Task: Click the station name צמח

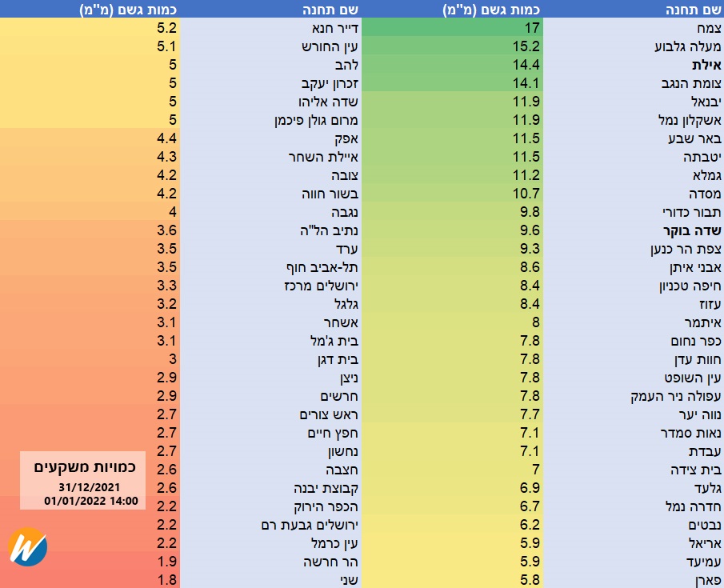Action: pyautogui.click(x=706, y=28)
